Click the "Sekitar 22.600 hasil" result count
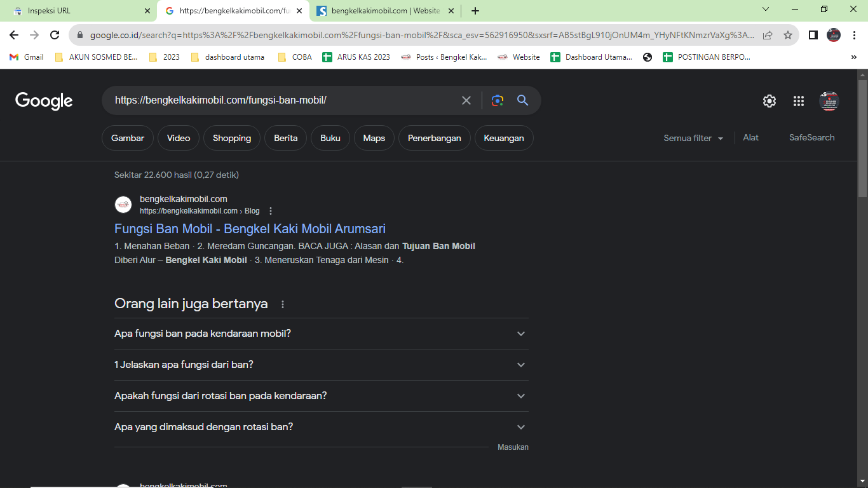Screen dimensions: 868x488 coord(177,175)
